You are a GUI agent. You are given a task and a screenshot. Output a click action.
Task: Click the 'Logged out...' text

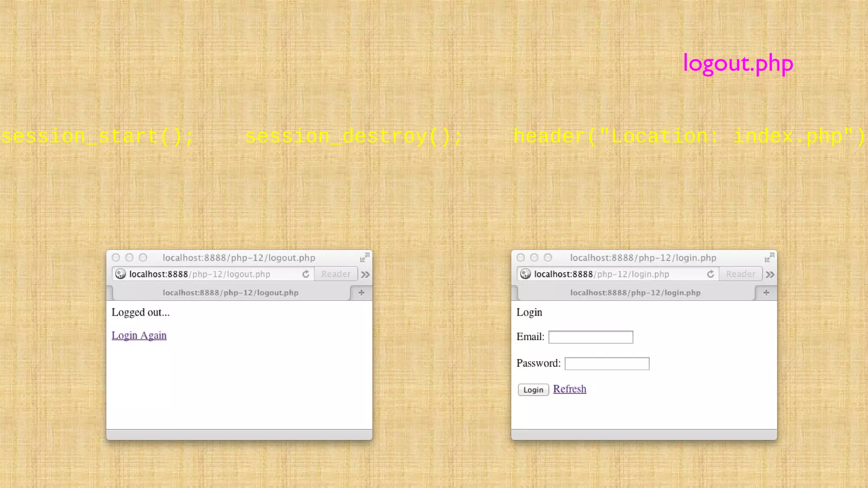[140, 313]
